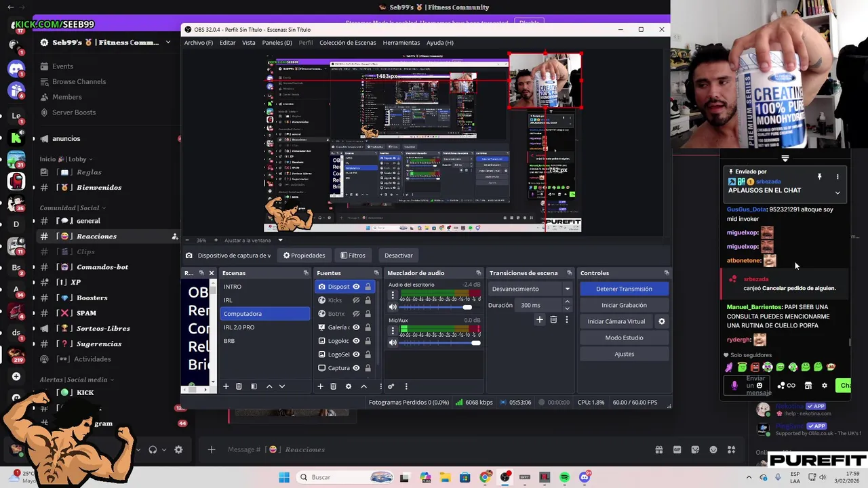The width and height of the screenshot is (868, 488).
Task: Open source properties gear in Fuentes toolbar
Action: 349,386
